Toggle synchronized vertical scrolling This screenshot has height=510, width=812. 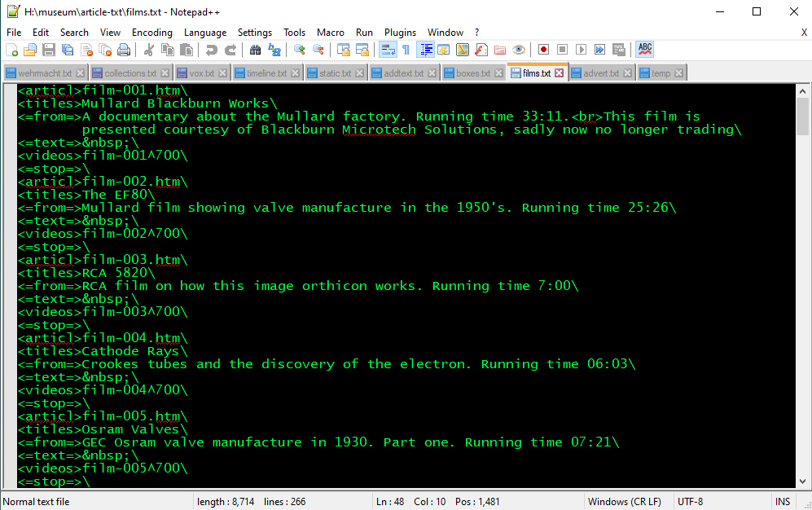tap(344, 50)
